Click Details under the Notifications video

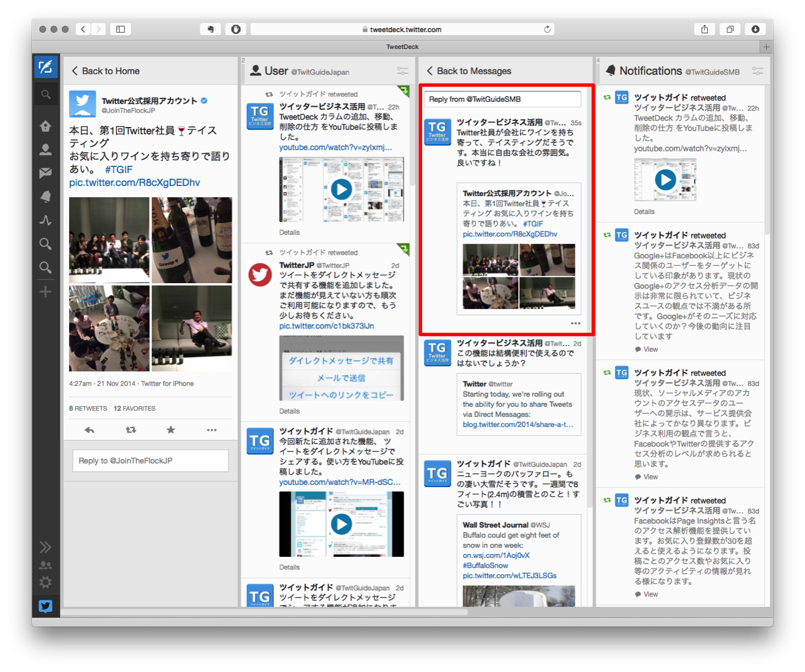tap(644, 212)
